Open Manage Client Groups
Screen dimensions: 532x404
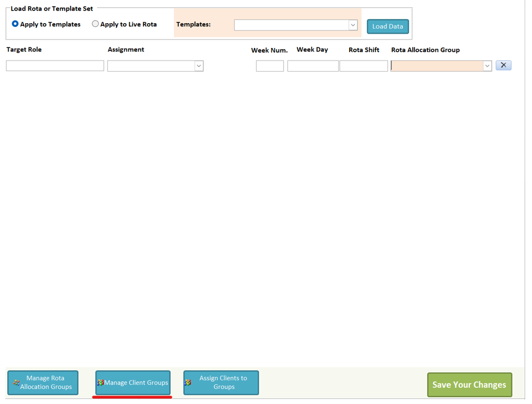coord(133,382)
